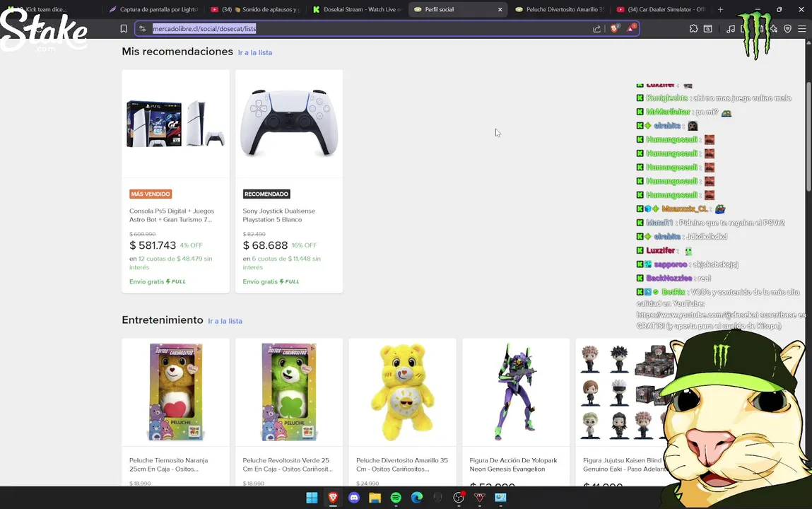Click Konigiechts username in chat overlay

[667, 98]
